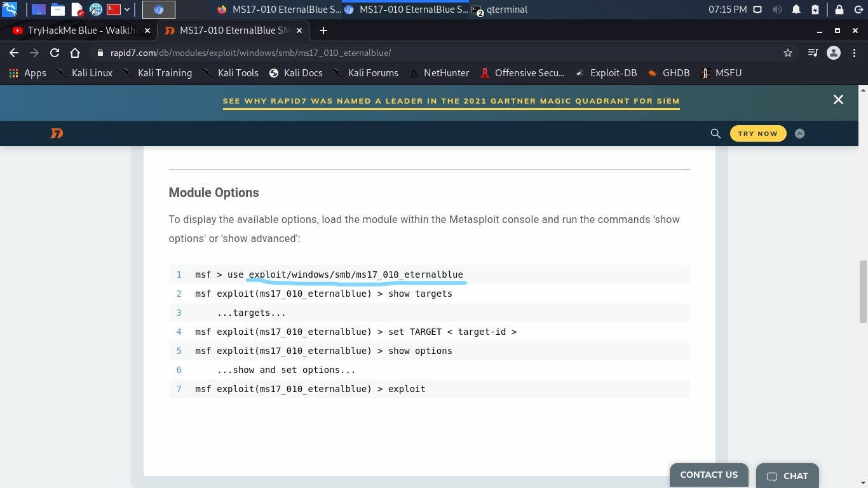Show the desktop using the purple panel icon
This screenshot has width=868, height=488.
38,10
